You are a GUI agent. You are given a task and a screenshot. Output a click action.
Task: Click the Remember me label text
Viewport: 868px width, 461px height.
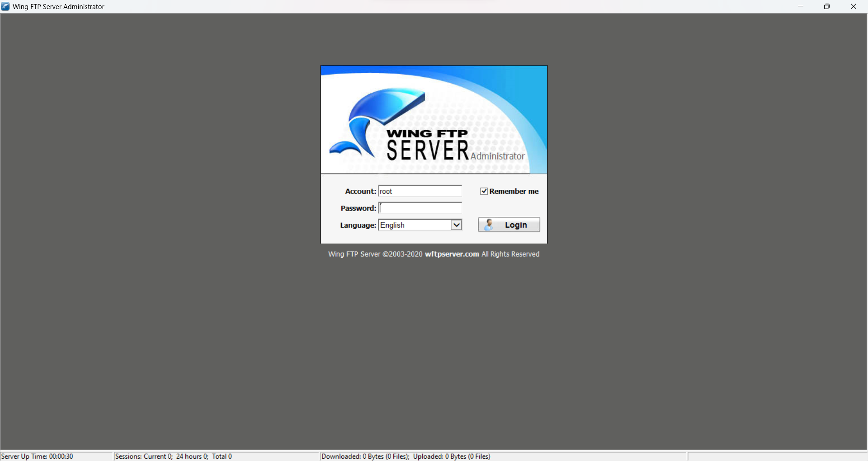[x=514, y=191]
